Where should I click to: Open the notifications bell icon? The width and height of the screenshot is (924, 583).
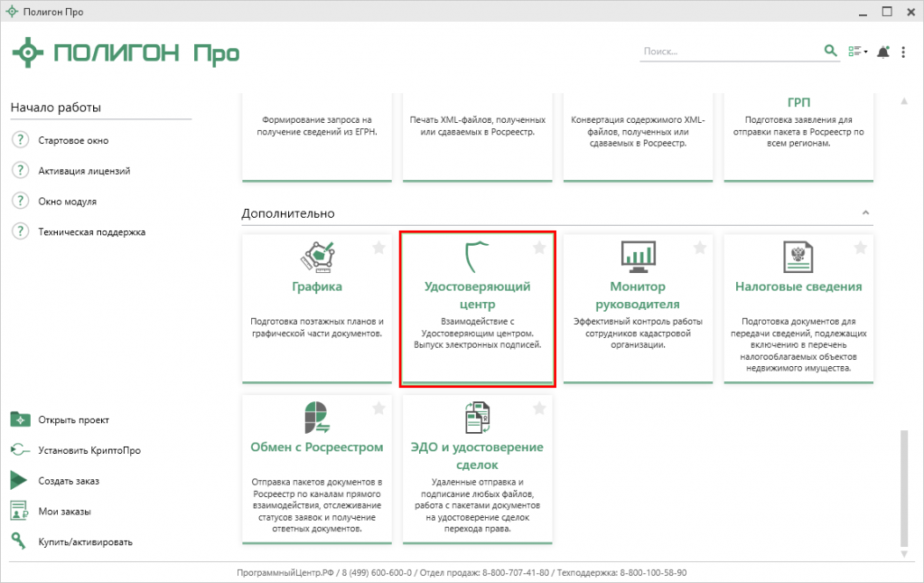882,52
